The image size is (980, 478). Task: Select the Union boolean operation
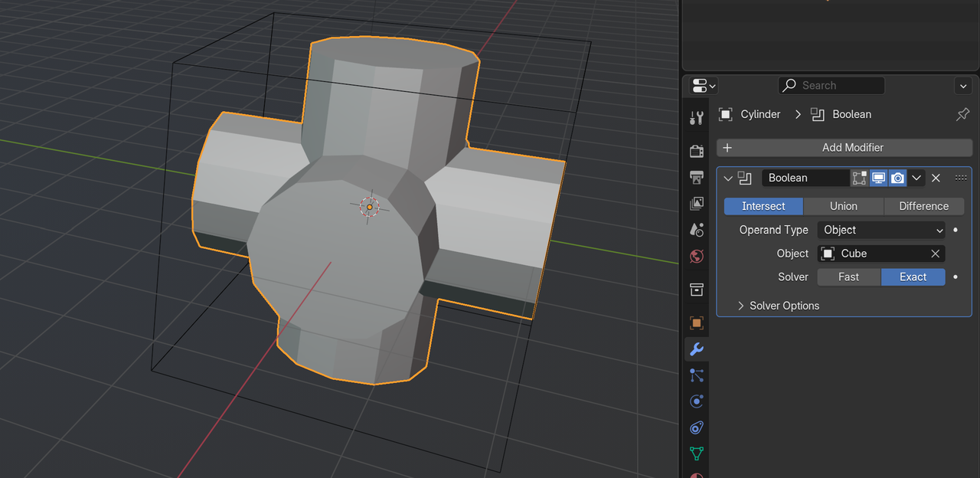tap(843, 206)
